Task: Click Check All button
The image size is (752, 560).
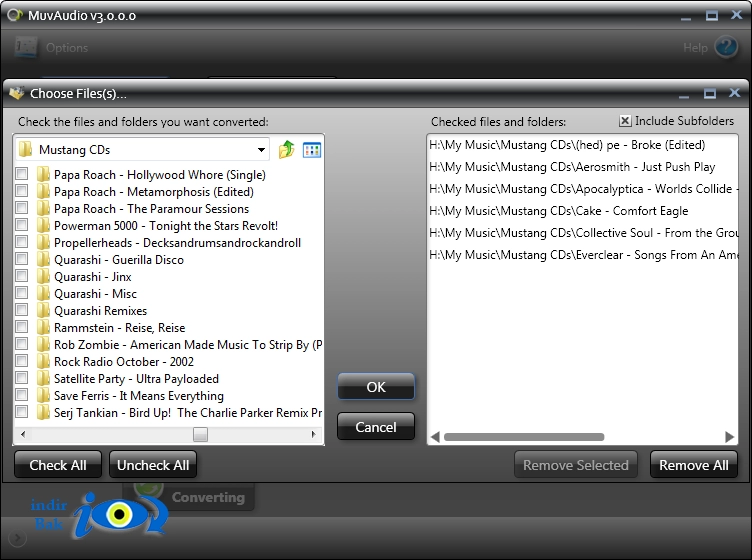Action: [58, 465]
